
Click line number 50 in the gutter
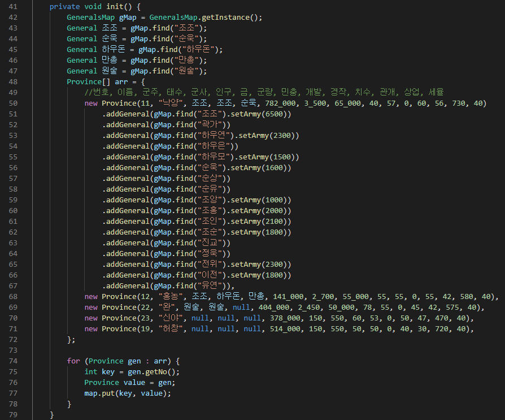coord(13,103)
